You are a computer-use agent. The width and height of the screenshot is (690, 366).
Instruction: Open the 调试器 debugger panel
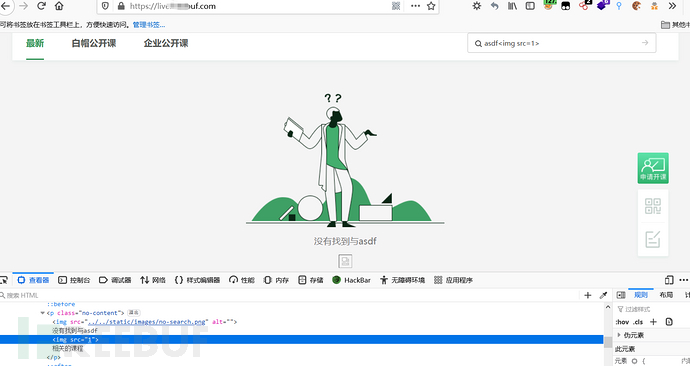point(115,280)
